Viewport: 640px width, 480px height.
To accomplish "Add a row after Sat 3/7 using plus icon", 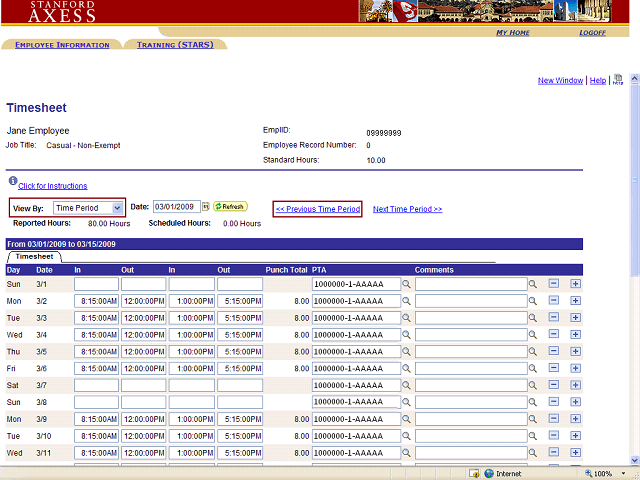I will click(x=575, y=386).
